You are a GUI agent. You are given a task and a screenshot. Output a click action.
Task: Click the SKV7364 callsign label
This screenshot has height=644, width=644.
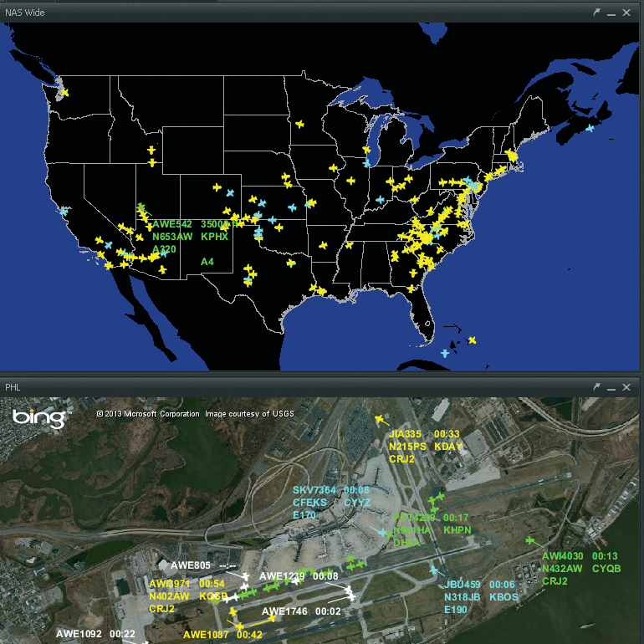point(314,490)
